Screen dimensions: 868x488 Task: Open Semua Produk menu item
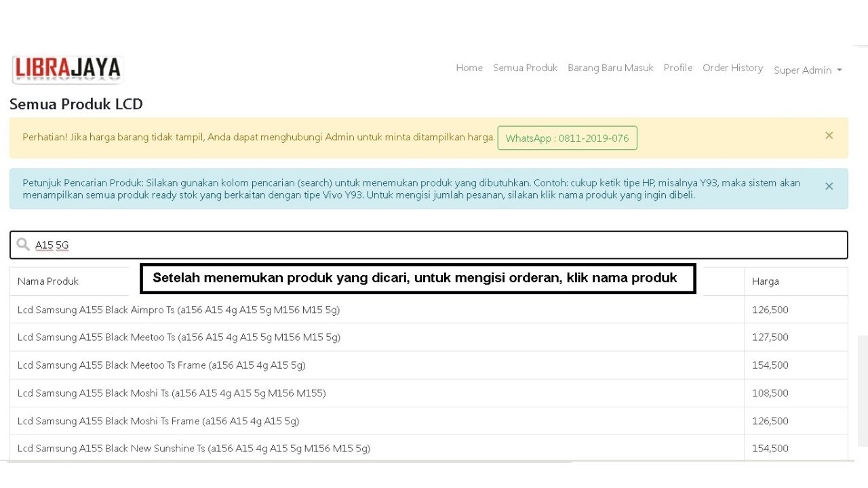pos(525,68)
